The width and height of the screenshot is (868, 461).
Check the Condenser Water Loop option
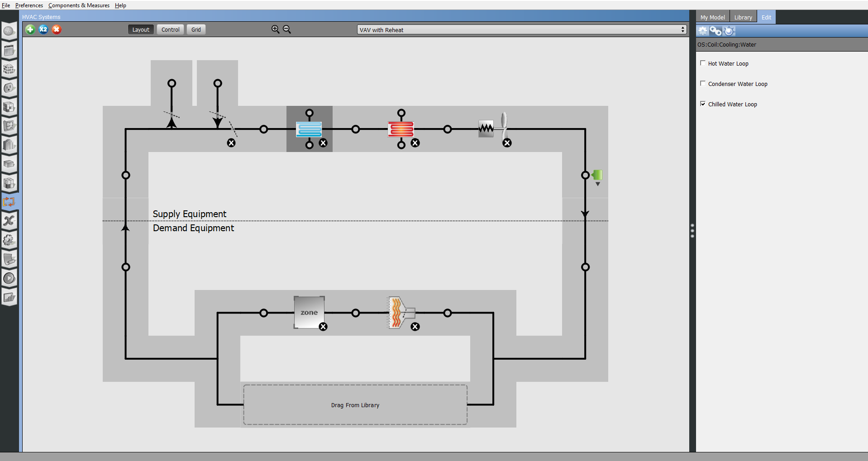pos(703,84)
